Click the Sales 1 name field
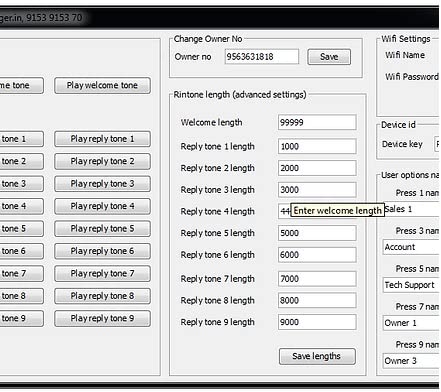 (412, 209)
